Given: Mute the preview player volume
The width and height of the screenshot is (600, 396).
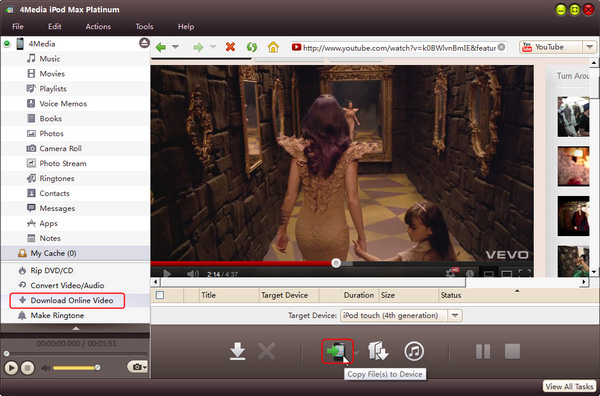Looking at the screenshot, I should point(46,368).
